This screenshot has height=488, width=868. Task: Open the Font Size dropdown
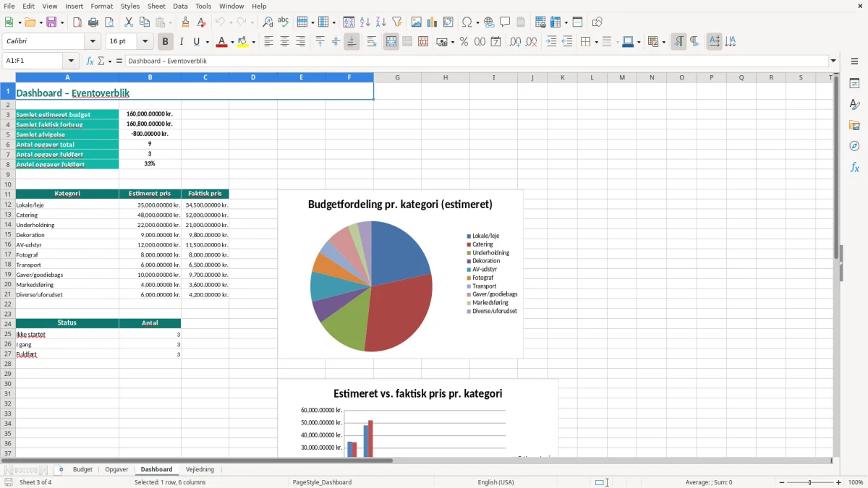coord(145,42)
